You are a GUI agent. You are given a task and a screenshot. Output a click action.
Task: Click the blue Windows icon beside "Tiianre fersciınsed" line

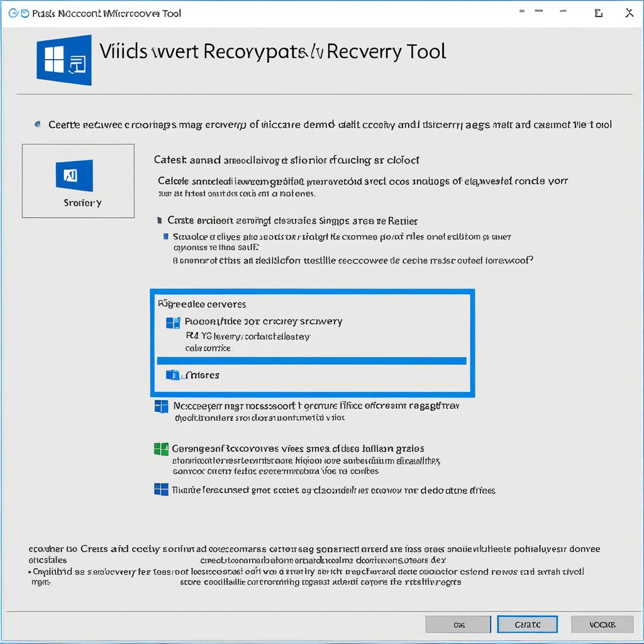pos(161,489)
